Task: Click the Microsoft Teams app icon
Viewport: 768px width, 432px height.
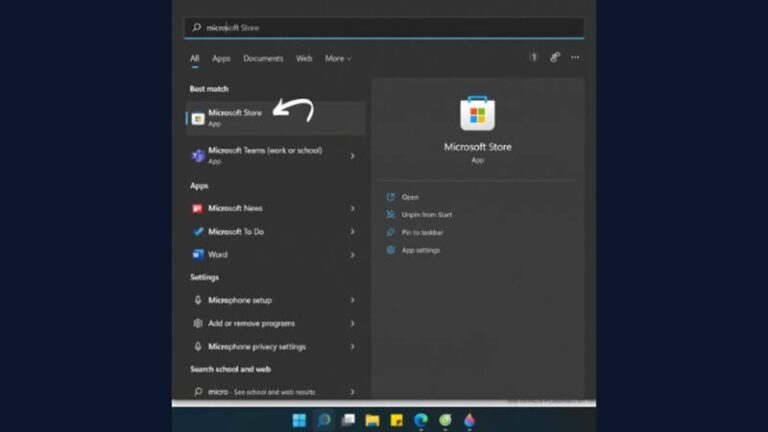Action: coord(198,156)
